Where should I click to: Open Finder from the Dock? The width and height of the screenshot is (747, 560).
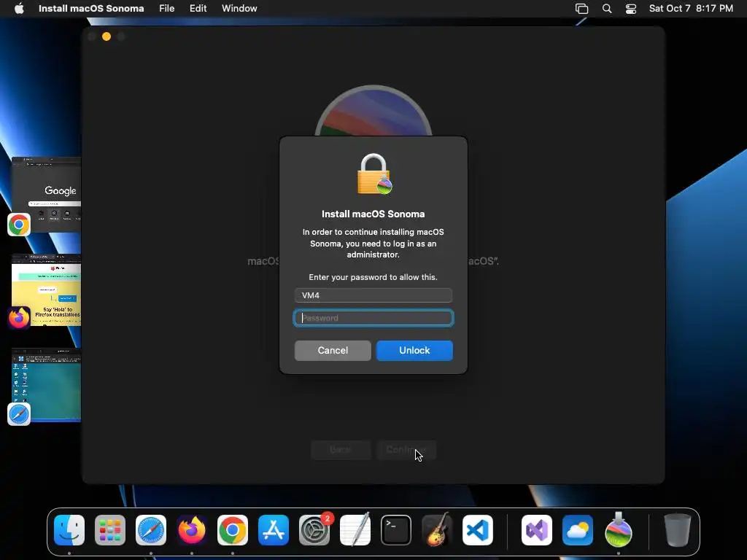pyautogui.click(x=69, y=530)
